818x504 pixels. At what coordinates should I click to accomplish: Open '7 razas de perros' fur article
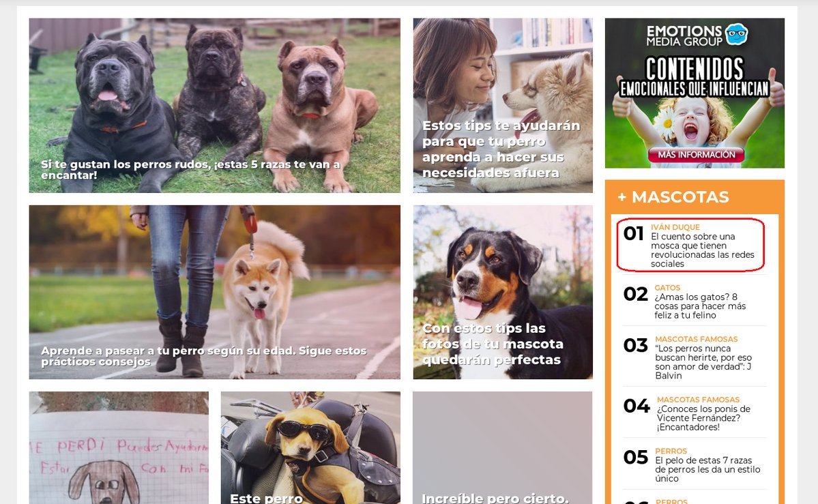click(707, 470)
